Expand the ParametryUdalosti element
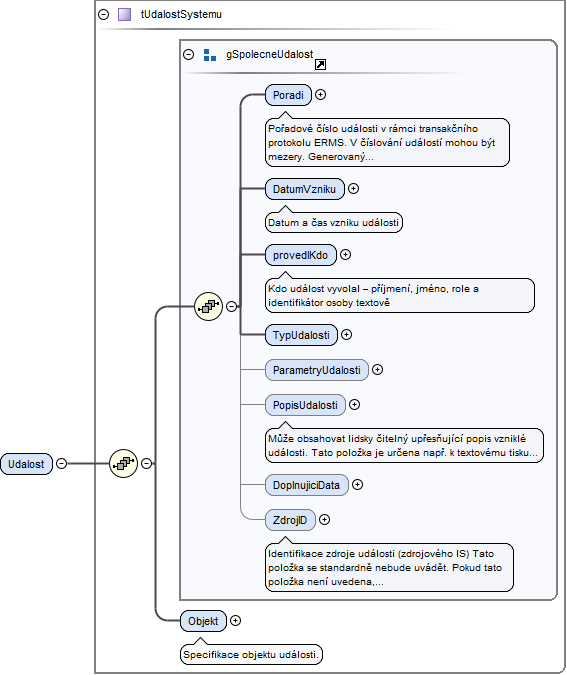The height and width of the screenshot is (675, 567). (378, 370)
